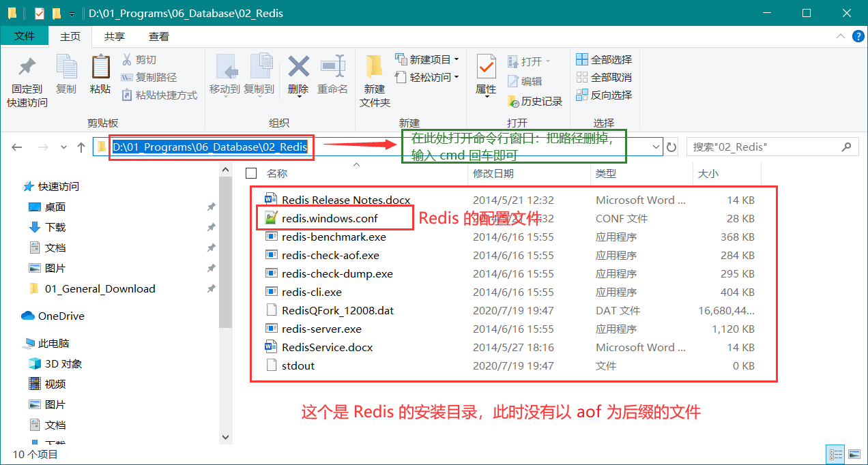This screenshot has width=868, height=465.
Task: Switch to large icons view button
Action: coord(854,454)
